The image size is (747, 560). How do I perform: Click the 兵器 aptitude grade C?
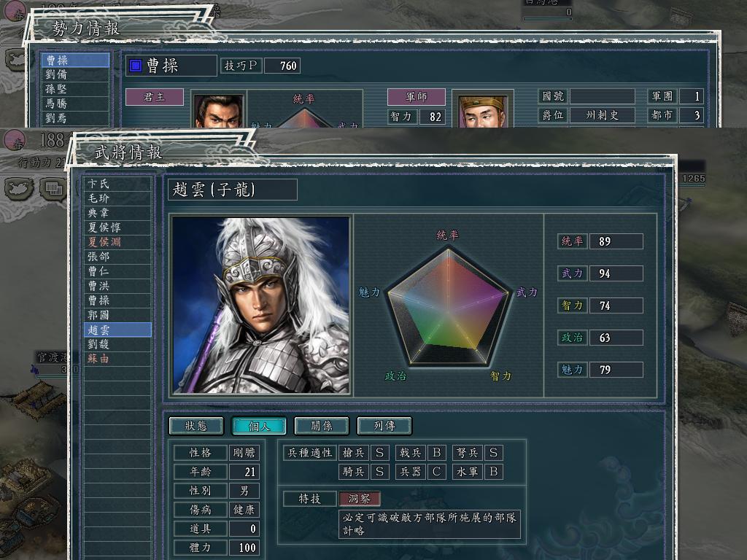[x=436, y=472]
